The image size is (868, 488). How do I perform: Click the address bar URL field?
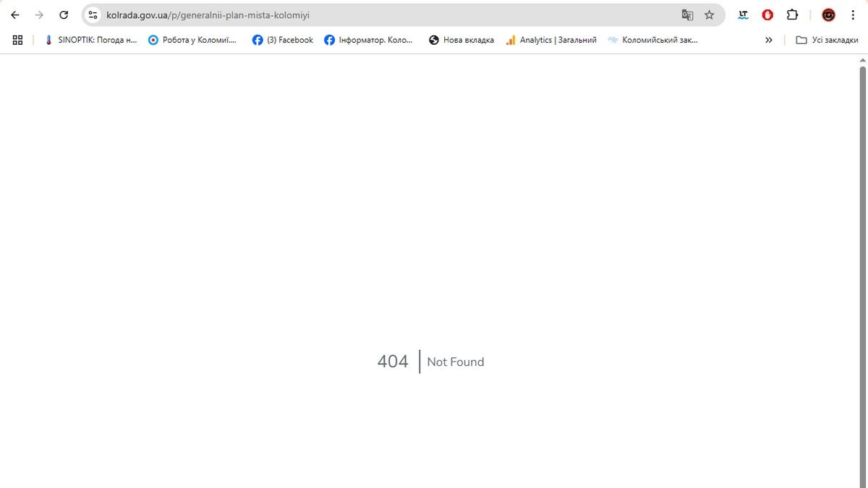(362, 15)
